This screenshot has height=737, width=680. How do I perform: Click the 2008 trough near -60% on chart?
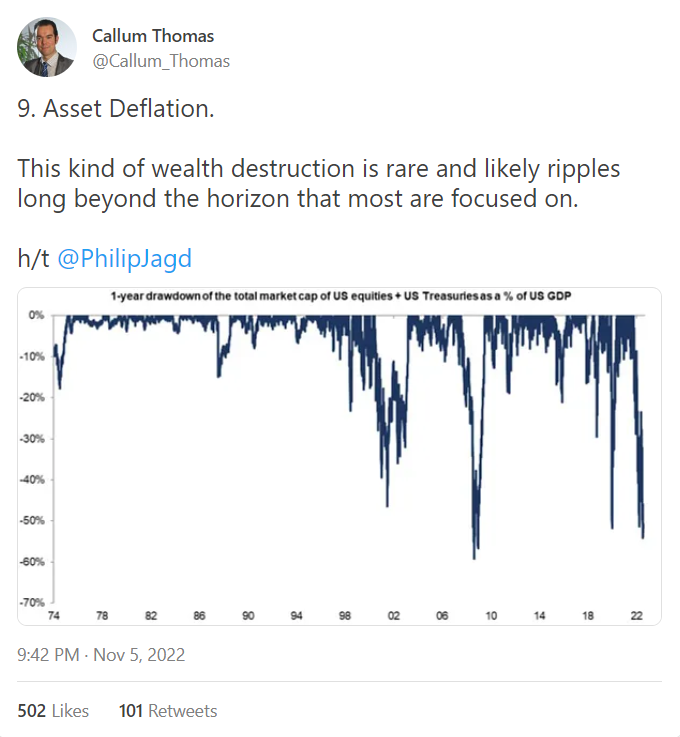(x=474, y=557)
